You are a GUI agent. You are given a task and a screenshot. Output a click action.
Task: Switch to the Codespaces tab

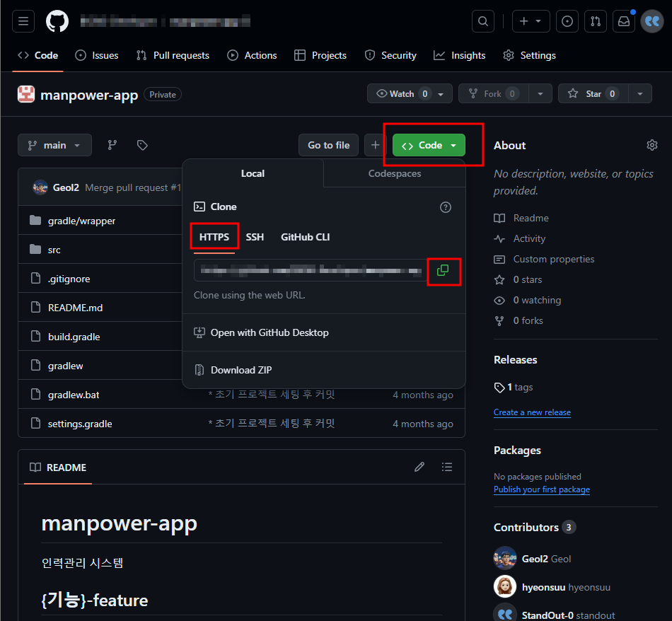point(395,173)
